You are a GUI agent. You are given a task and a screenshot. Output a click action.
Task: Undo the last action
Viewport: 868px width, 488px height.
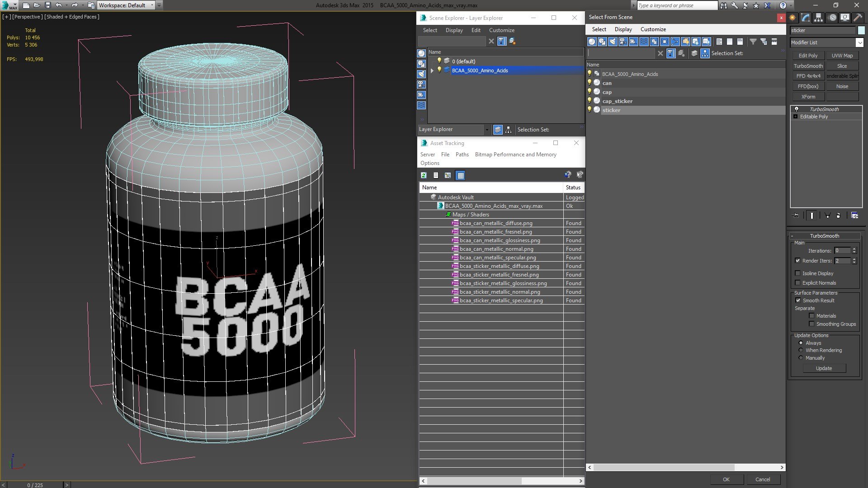coord(59,5)
